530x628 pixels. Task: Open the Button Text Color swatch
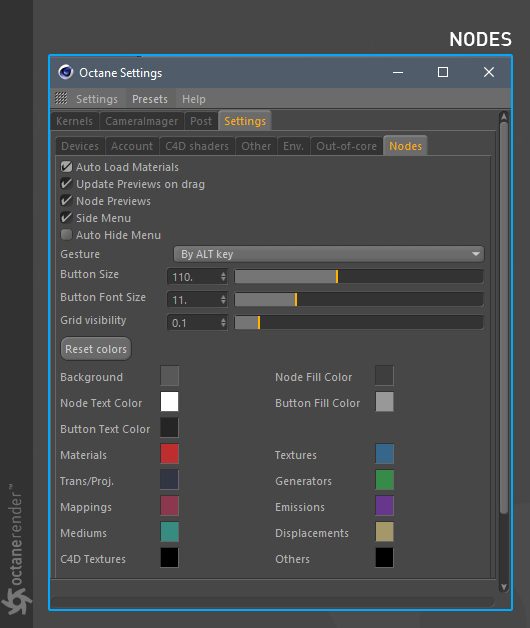pos(169,428)
